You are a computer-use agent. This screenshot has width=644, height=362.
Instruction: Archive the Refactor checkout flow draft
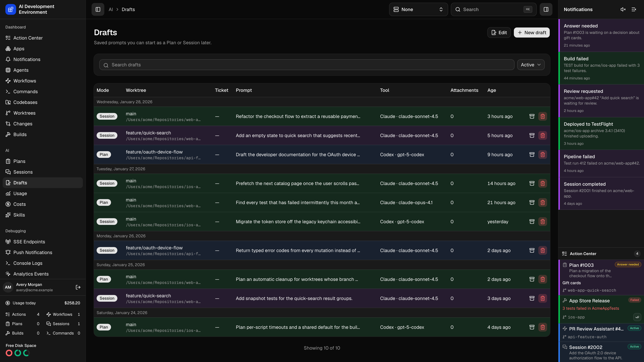point(532,116)
